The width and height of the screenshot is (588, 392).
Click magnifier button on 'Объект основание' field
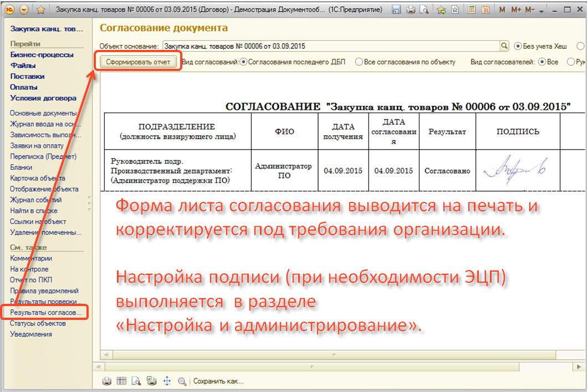pyautogui.click(x=504, y=46)
